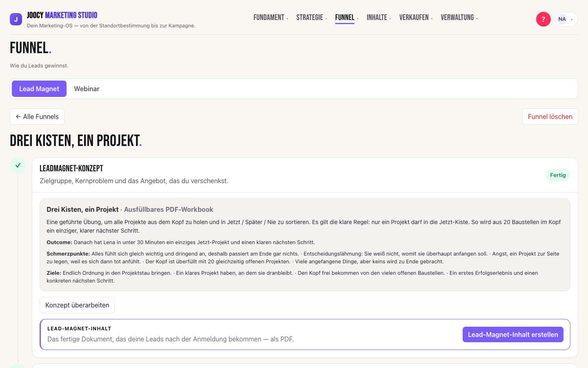Image resolution: width=588 pixels, height=368 pixels.
Task: Open the red question mark help icon
Action: click(543, 19)
